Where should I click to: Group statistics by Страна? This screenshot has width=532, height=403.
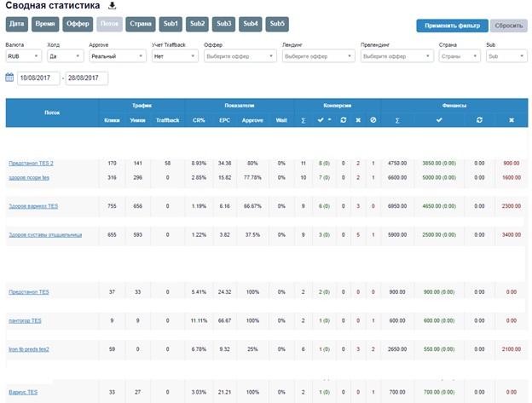(141, 24)
